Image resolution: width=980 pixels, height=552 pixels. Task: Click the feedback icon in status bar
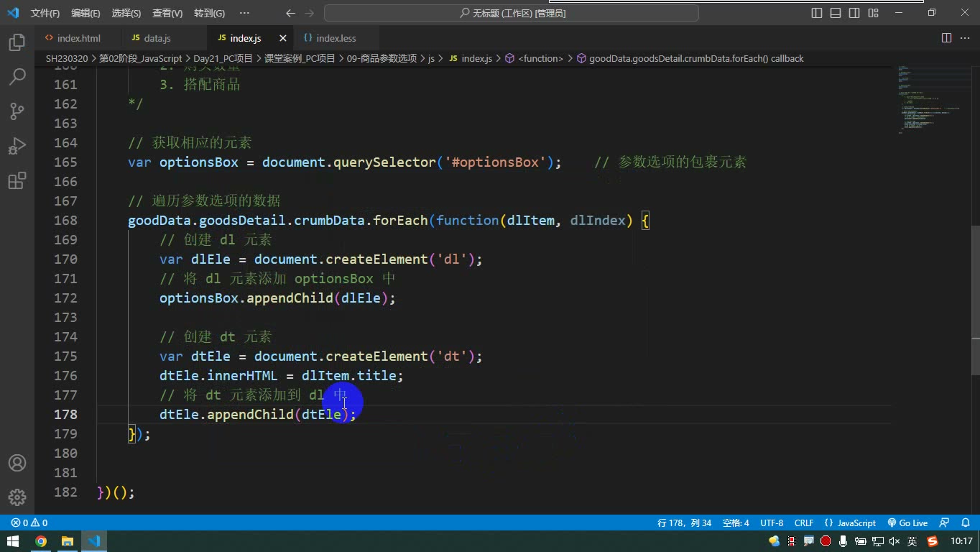pyautogui.click(x=945, y=523)
